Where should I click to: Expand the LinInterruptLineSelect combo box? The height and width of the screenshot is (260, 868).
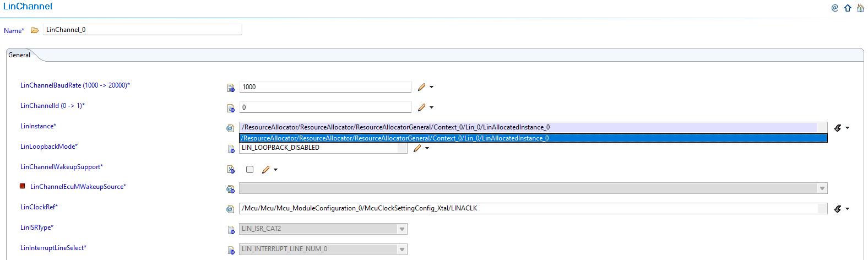tap(402, 250)
